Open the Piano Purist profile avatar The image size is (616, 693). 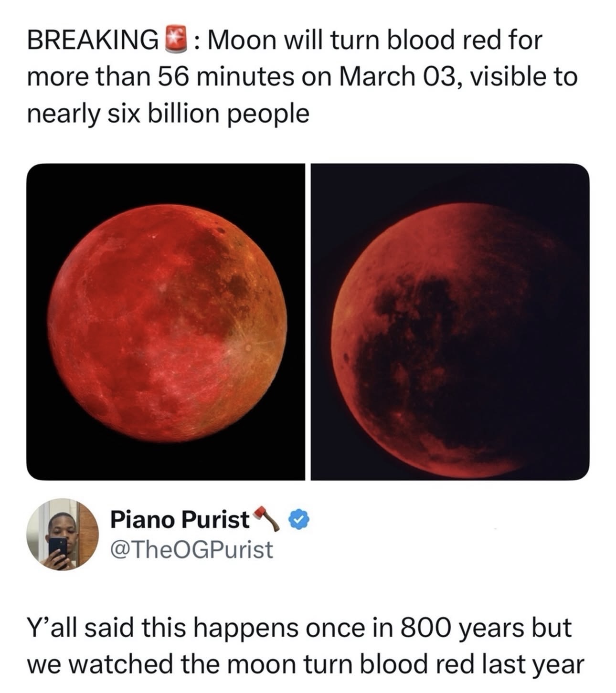[63, 535]
